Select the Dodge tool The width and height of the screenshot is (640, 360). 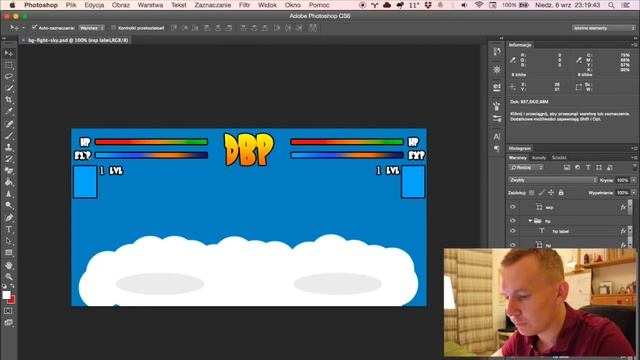click(9, 205)
